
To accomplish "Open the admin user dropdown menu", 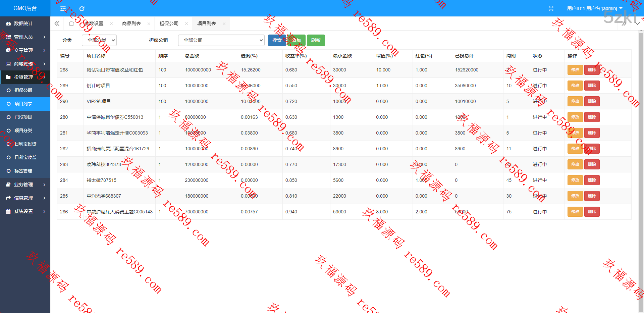I will point(594,8).
